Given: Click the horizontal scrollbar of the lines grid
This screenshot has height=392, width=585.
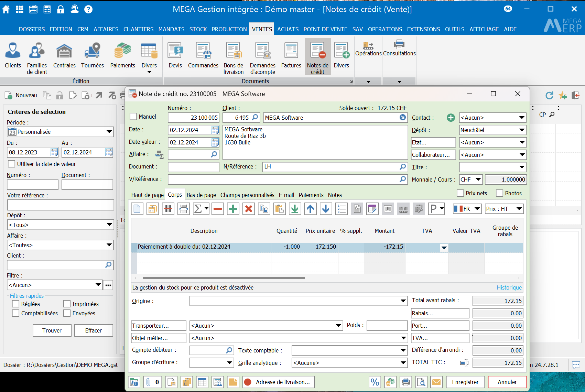Looking at the screenshot, I should (224, 278).
